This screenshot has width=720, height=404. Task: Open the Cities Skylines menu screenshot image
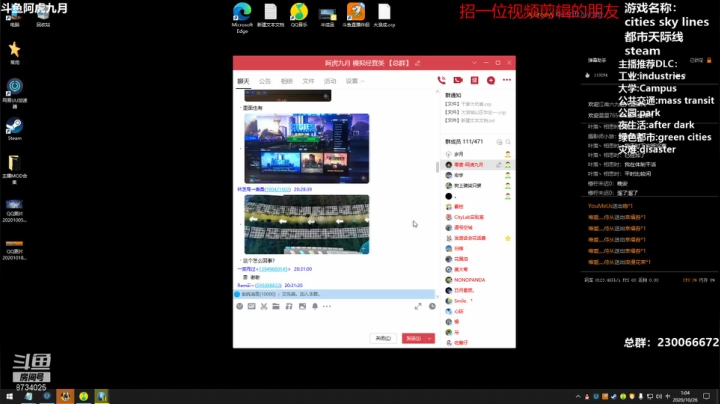[307, 148]
